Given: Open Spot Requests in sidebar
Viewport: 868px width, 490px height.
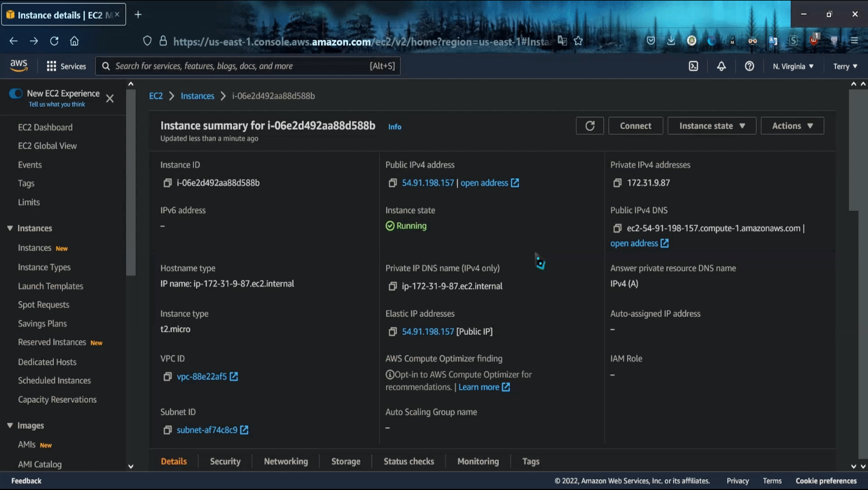Looking at the screenshot, I should tap(44, 304).
